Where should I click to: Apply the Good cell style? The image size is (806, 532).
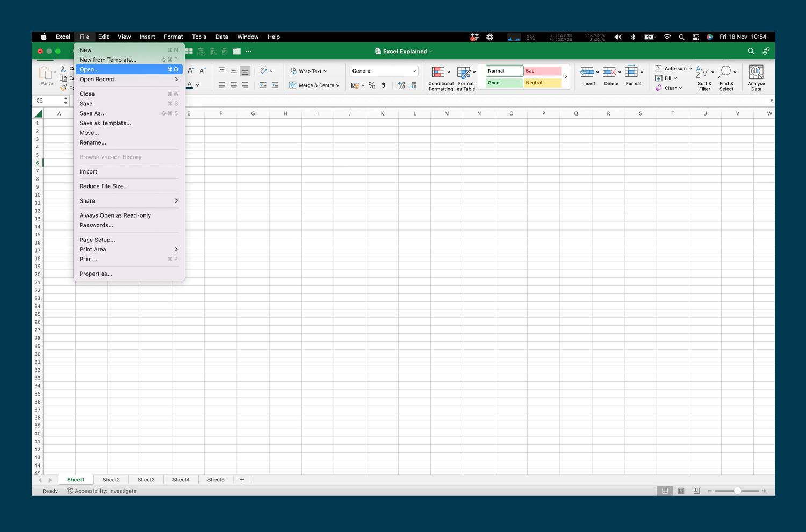tap(504, 83)
